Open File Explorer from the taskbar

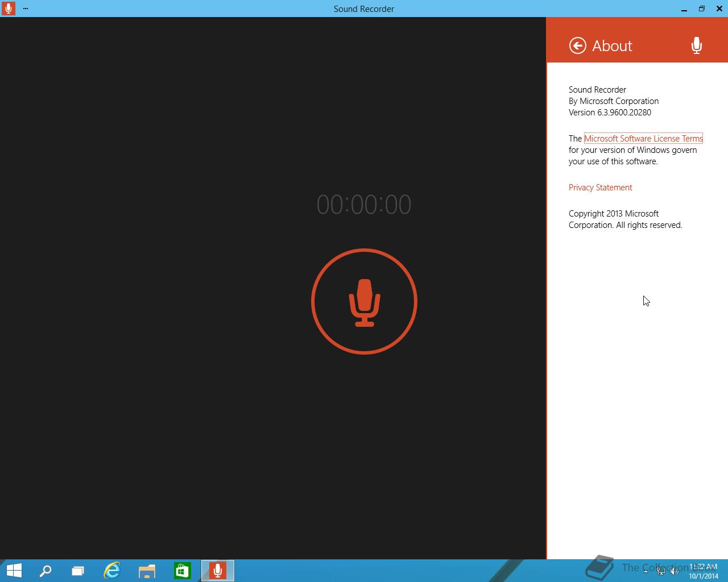pos(147,570)
